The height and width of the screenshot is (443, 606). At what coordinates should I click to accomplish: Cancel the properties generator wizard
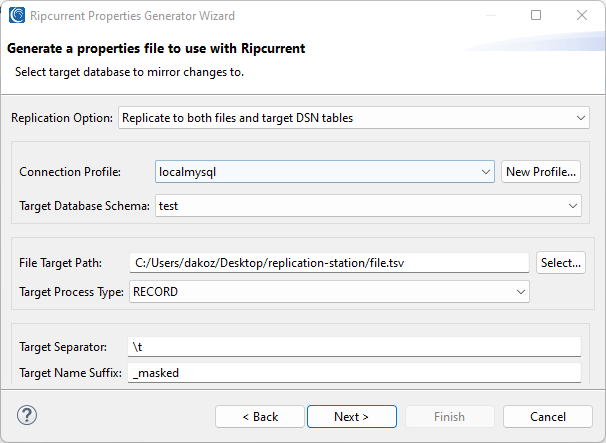click(x=547, y=416)
